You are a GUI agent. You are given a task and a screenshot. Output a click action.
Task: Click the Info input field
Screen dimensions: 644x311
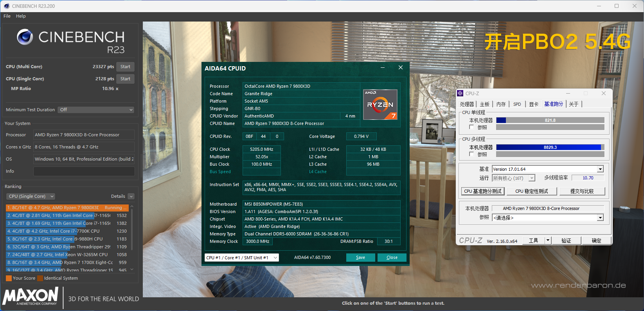coord(84,171)
